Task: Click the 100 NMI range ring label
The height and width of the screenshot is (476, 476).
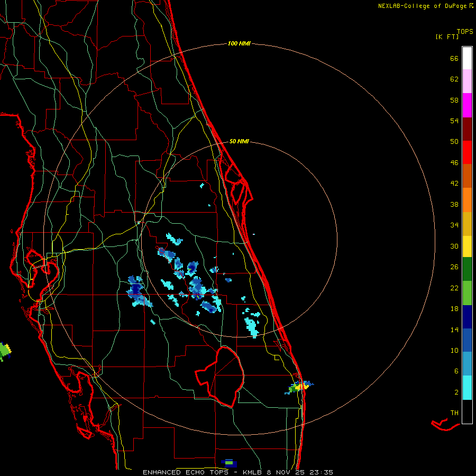Action: pos(239,44)
